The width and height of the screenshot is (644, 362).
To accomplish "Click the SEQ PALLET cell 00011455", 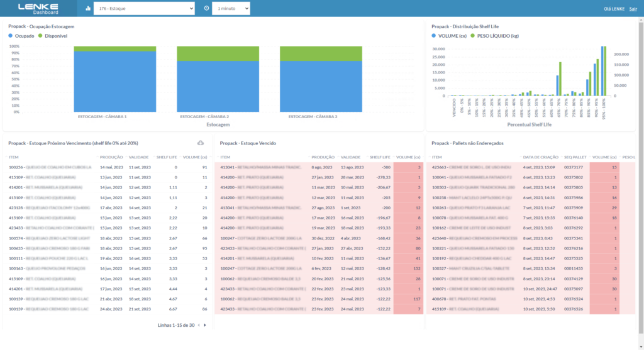I will coord(574,268).
